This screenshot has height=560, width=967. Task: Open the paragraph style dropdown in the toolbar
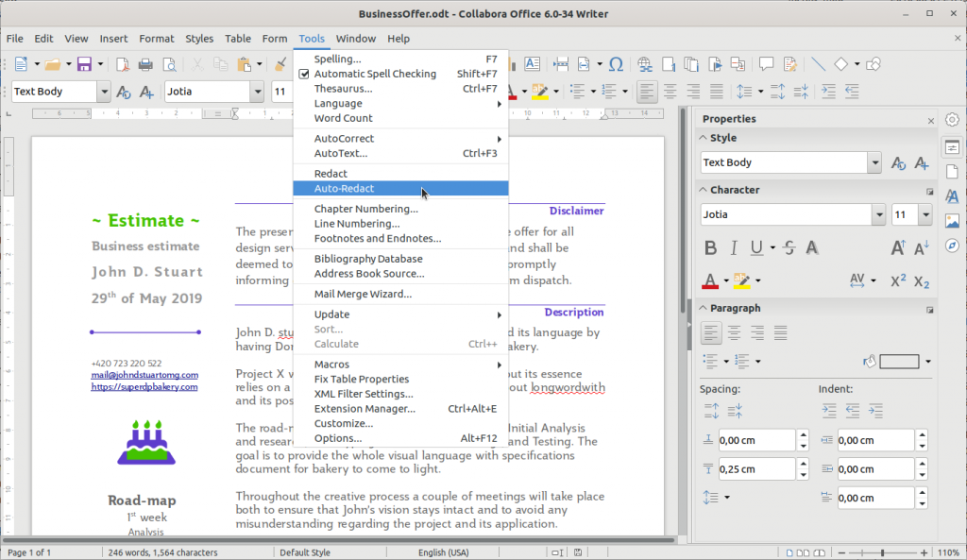point(104,92)
